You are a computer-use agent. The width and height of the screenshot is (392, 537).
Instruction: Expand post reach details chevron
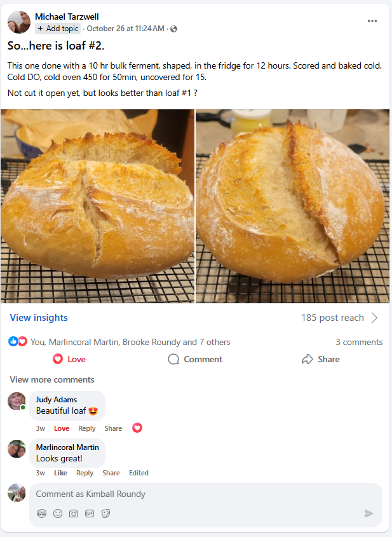(375, 318)
